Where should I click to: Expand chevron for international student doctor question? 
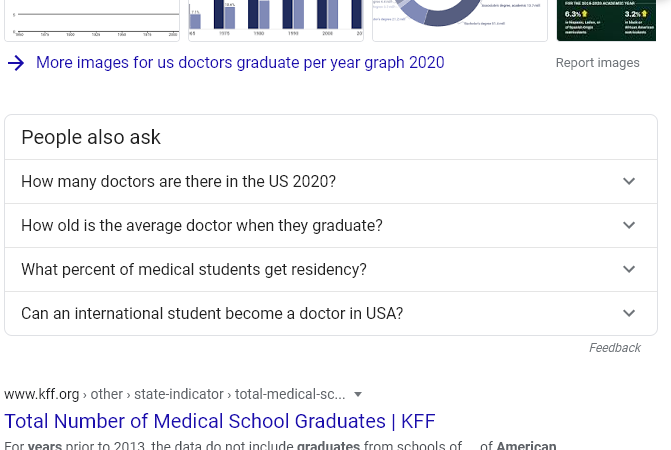629,314
